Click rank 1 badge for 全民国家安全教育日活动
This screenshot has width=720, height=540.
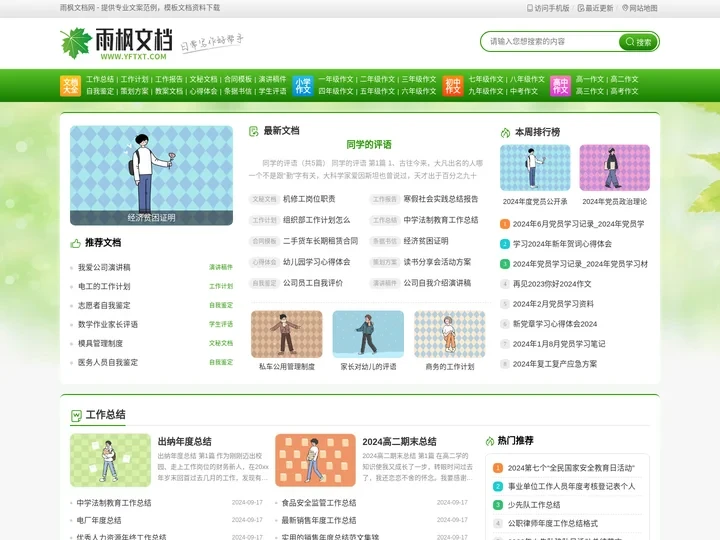point(498,468)
